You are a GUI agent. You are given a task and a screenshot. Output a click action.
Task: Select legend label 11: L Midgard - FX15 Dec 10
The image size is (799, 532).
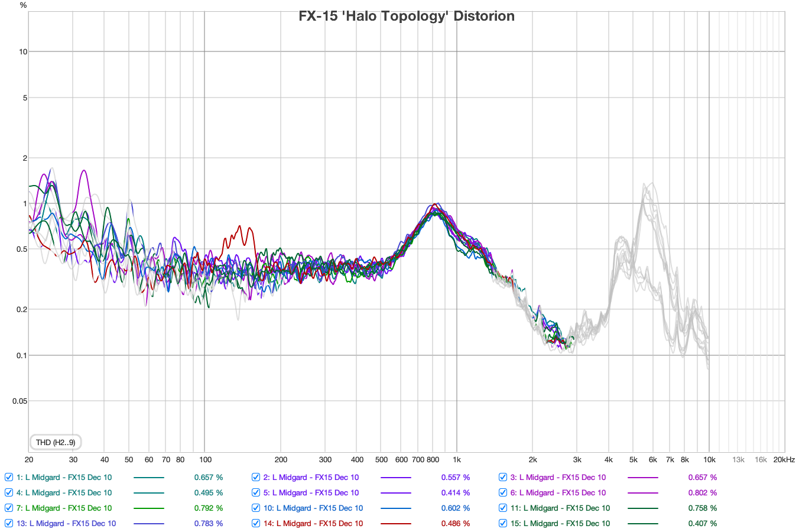click(x=560, y=508)
